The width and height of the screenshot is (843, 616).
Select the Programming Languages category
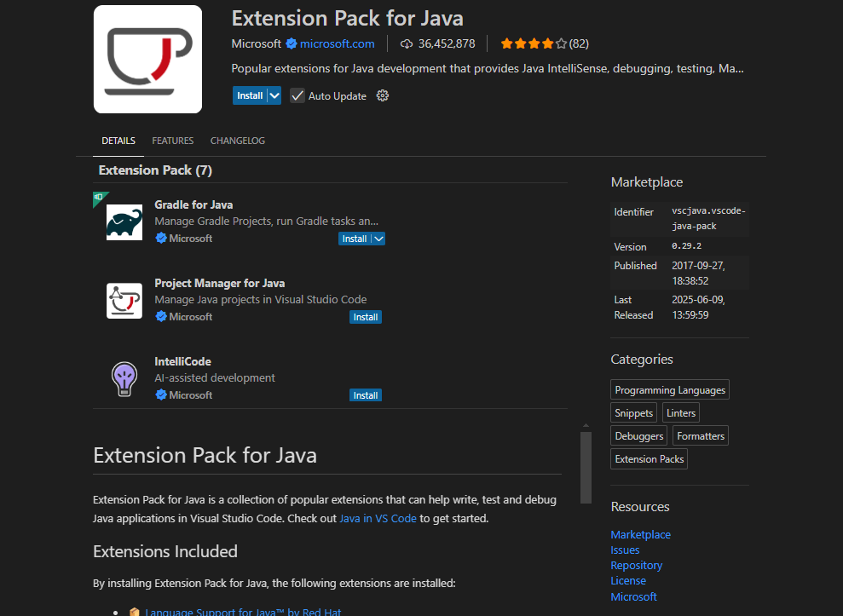pyautogui.click(x=670, y=389)
